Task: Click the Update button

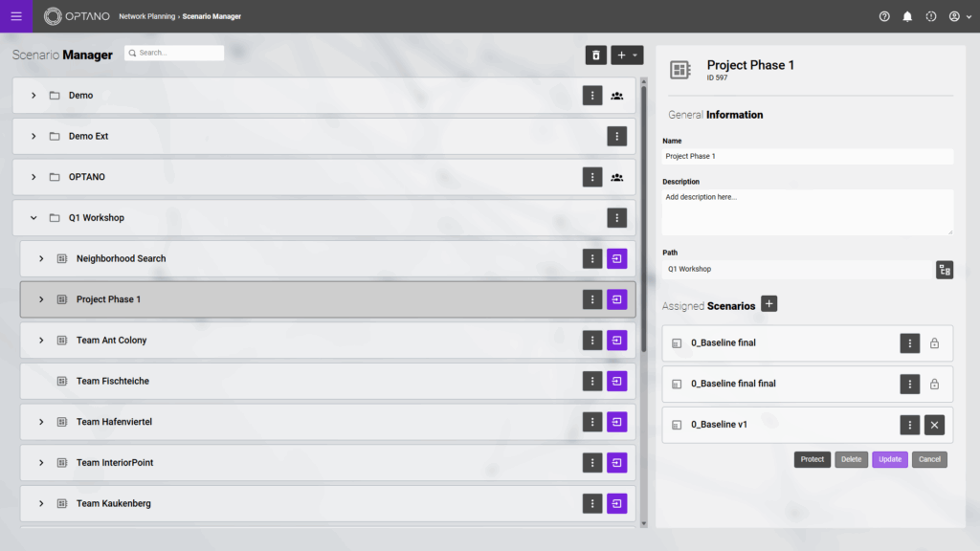Action: (889, 459)
